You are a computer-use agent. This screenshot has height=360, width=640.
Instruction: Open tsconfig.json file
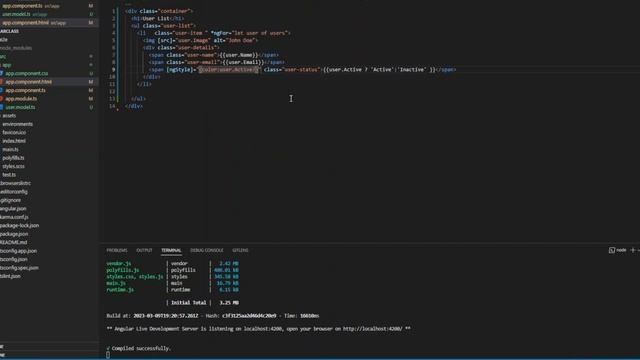pos(14,259)
